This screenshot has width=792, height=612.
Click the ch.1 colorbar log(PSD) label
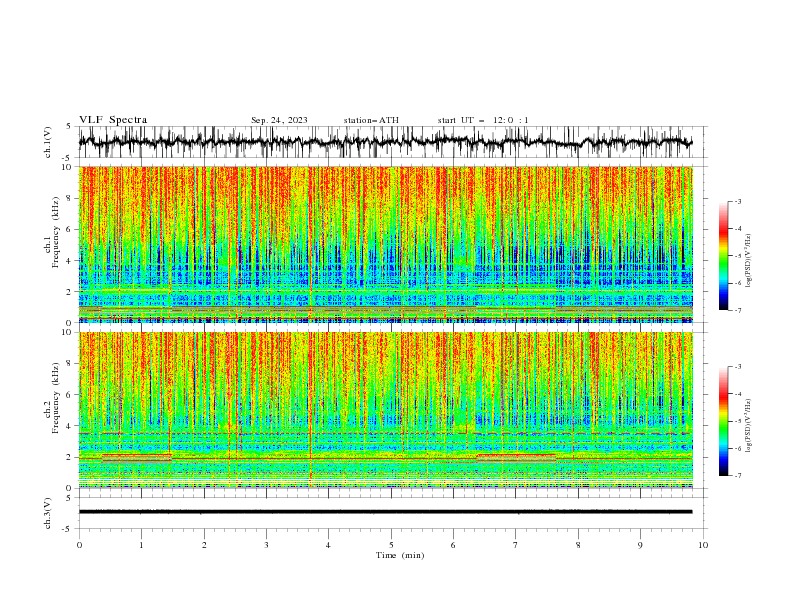(x=749, y=261)
